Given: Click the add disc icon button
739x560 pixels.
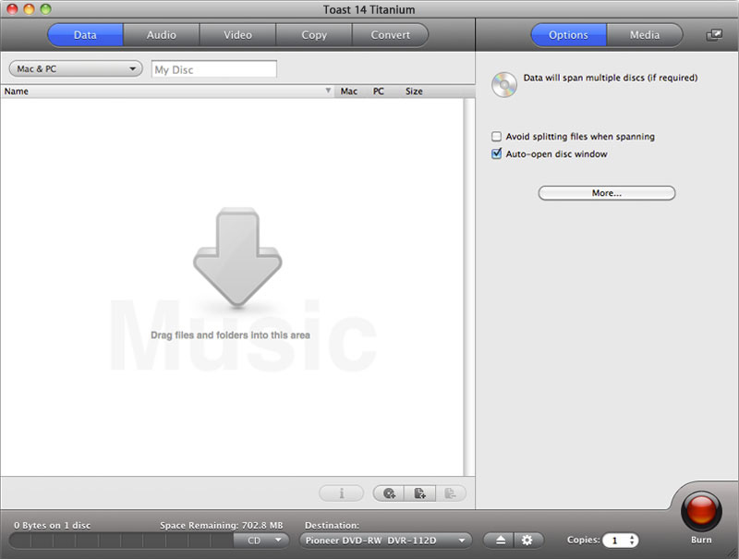Looking at the screenshot, I should (x=390, y=493).
